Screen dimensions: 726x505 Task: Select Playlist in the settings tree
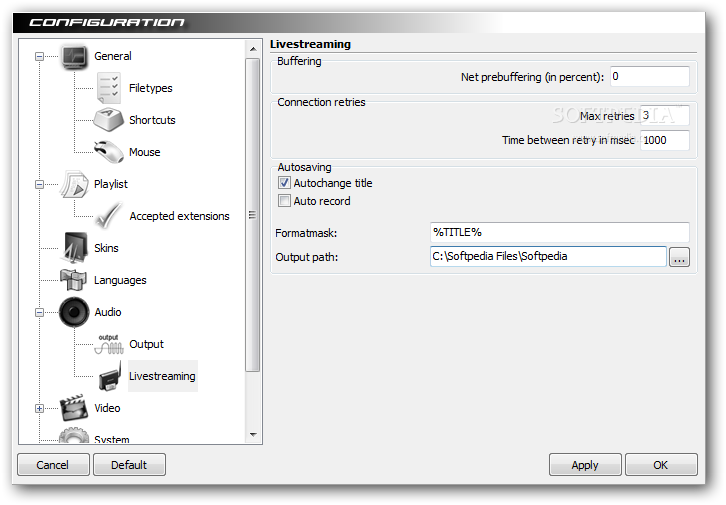pos(111,184)
